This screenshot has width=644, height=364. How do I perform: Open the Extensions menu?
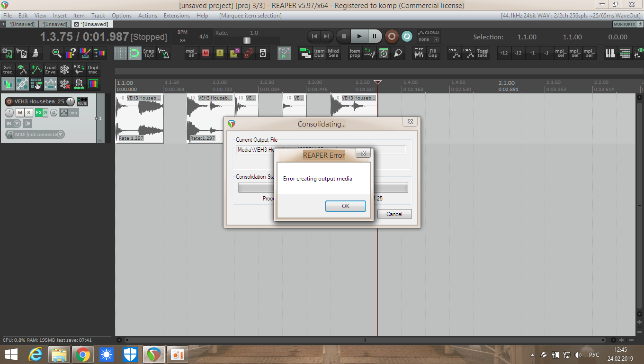point(177,16)
